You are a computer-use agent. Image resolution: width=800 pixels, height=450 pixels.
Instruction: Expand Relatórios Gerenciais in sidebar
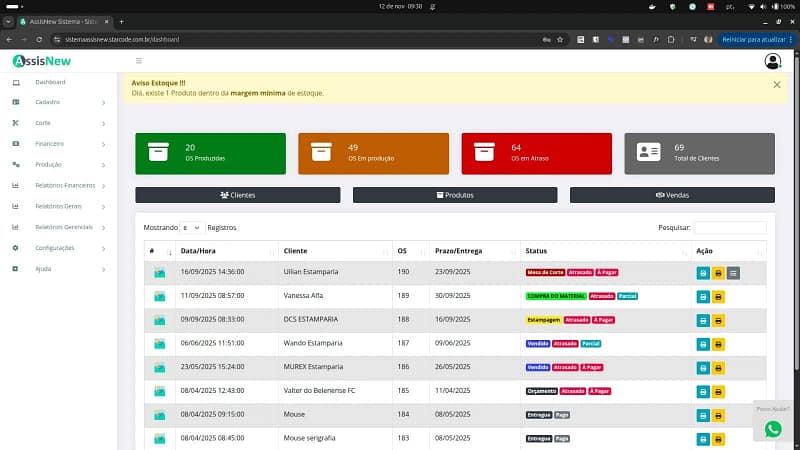(x=64, y=227)
